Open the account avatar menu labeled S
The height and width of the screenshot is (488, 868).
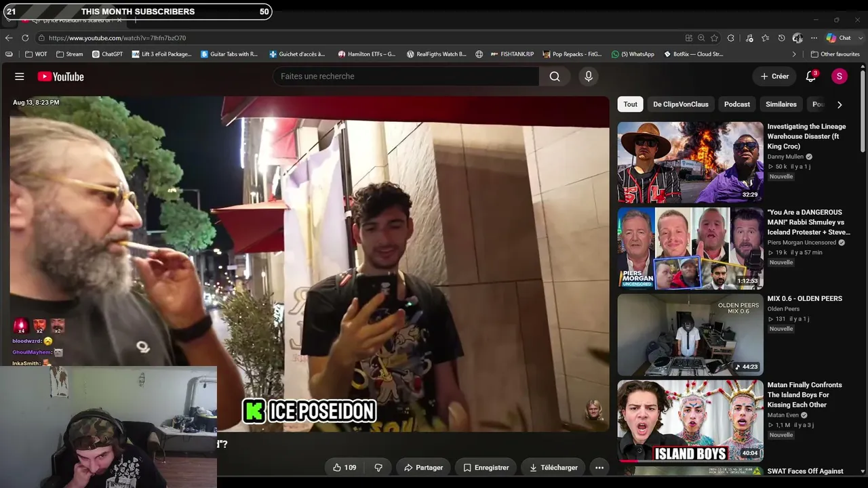pyautogui.click(x=840, y=77)
